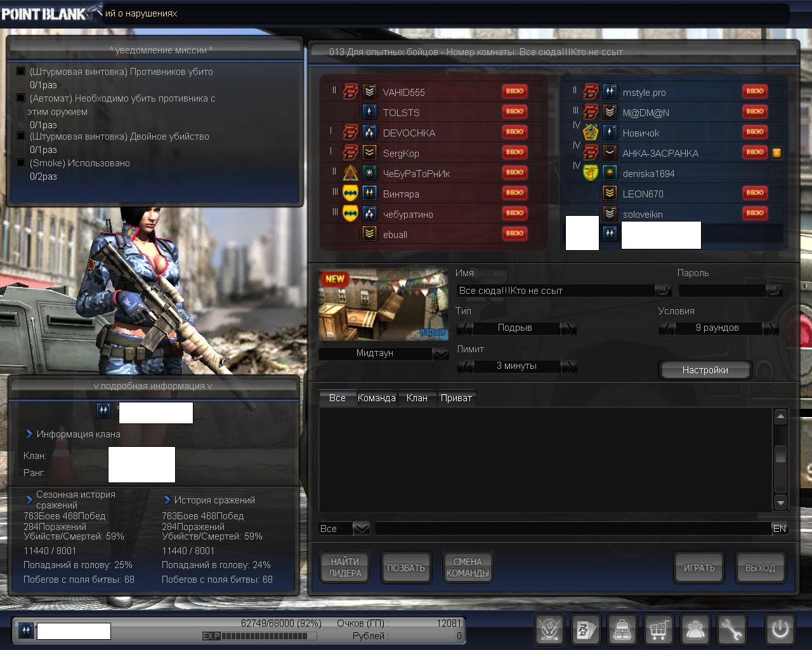Open the Мидтаун map dropdown
Viewport: 812px width, 650px height.
(440, 354)
